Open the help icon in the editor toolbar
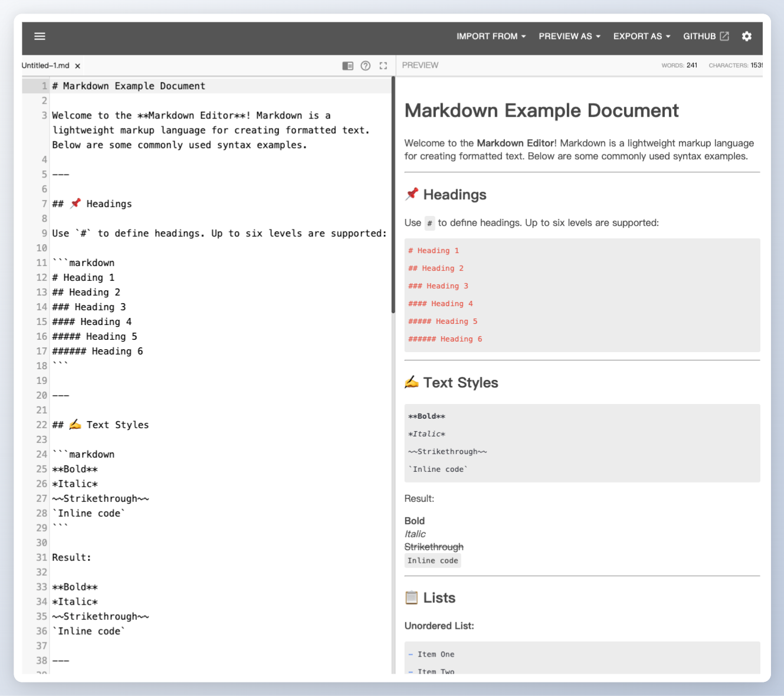The image size is (784, 696). coord(365,65)
